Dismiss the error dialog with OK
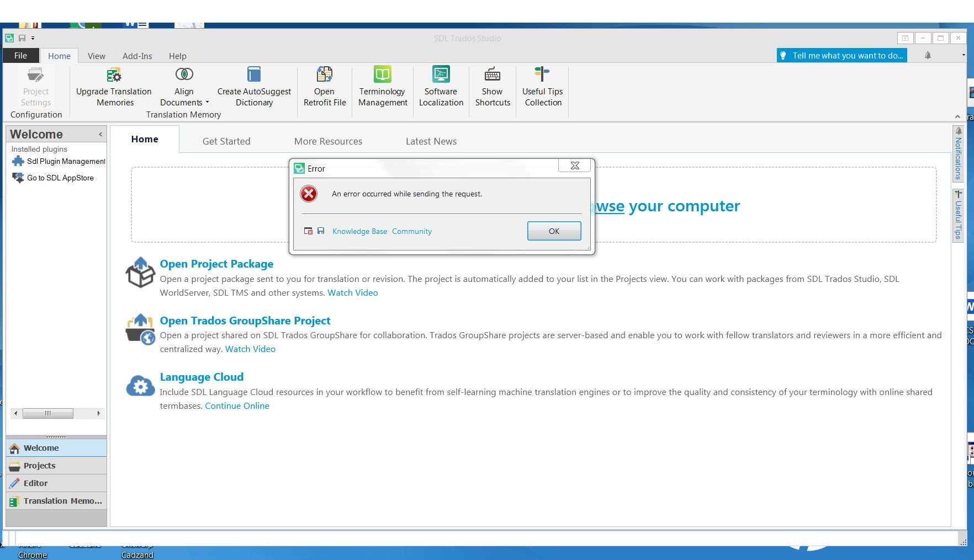Image resolution: width=974 pixels, height=560 pixels. (554, 231)
